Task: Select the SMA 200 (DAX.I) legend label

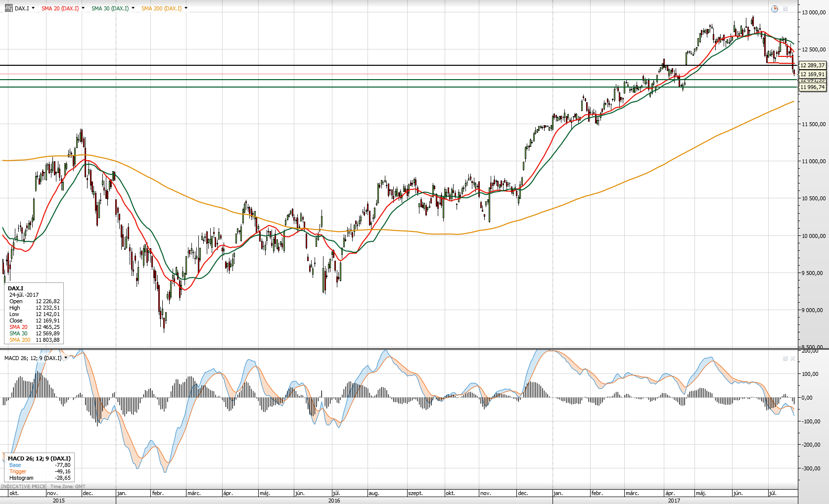Action: pos(161,8)
